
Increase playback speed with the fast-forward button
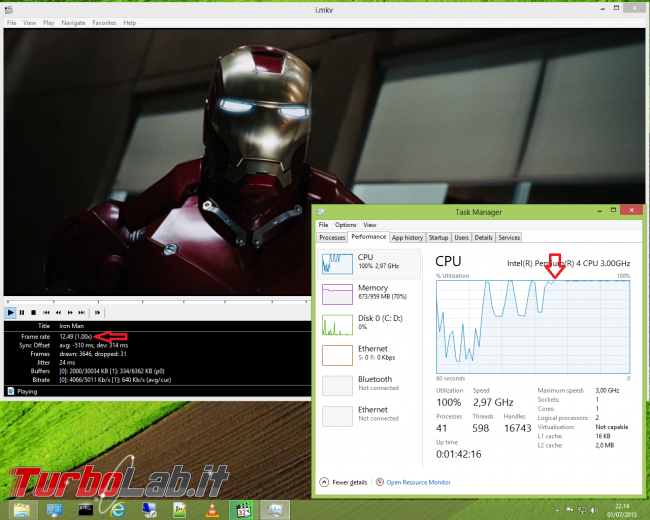tap(70, 312)
